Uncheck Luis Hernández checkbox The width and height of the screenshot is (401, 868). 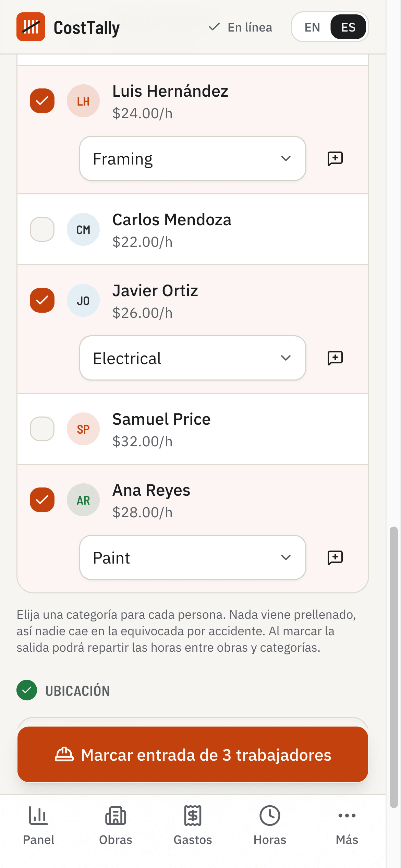42,101
